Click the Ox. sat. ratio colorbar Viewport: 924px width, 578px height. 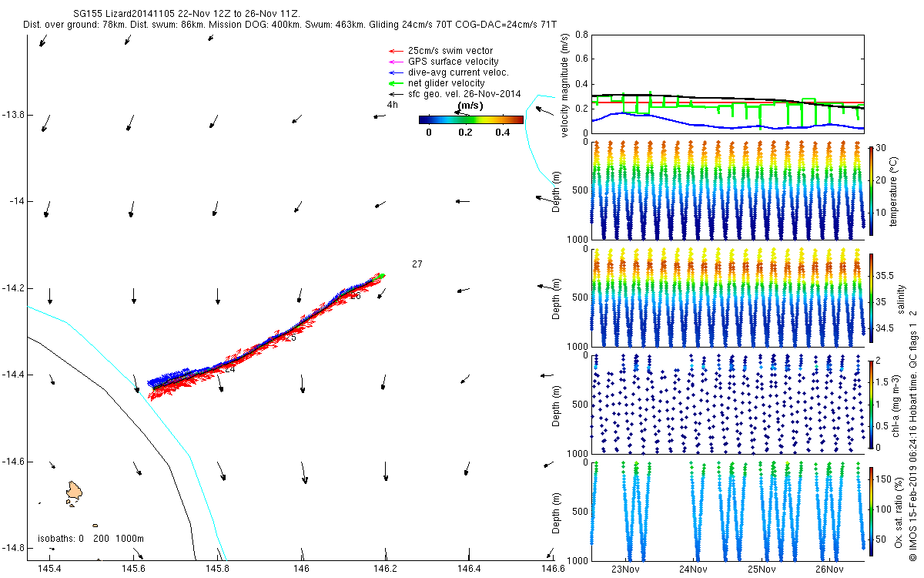(x=871, y=510)
